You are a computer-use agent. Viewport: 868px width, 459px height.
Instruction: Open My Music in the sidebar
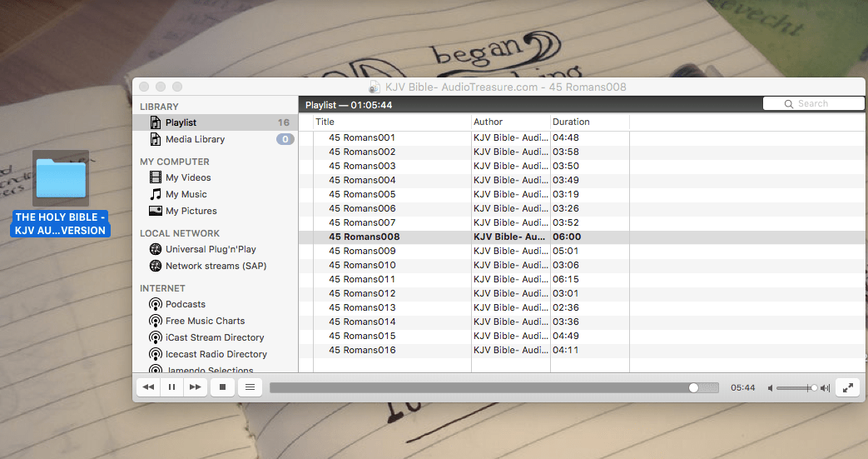point(186,194)
